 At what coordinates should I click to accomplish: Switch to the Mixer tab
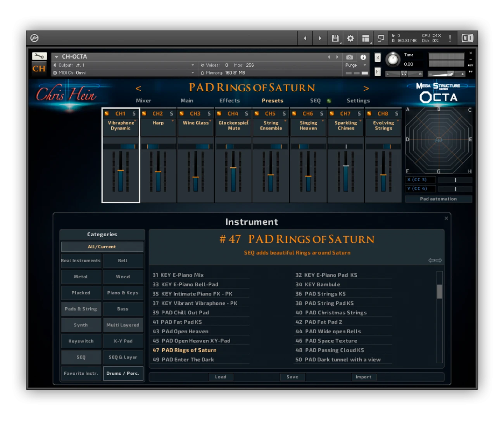point(143,100)
